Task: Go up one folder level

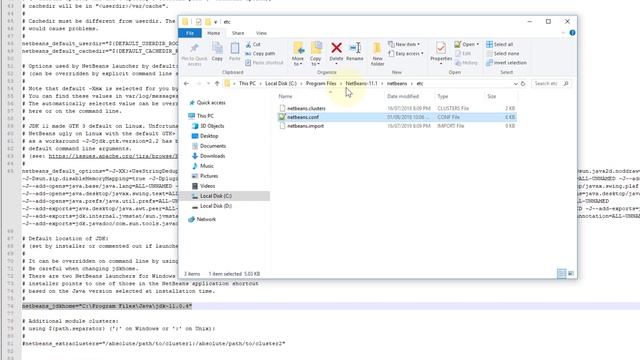Action: tap(217, 84)
